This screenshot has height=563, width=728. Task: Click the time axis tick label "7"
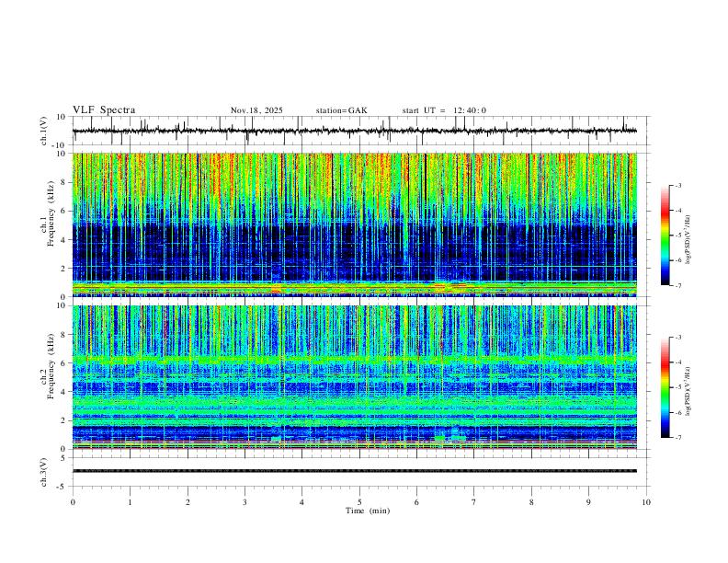[474, 502]
